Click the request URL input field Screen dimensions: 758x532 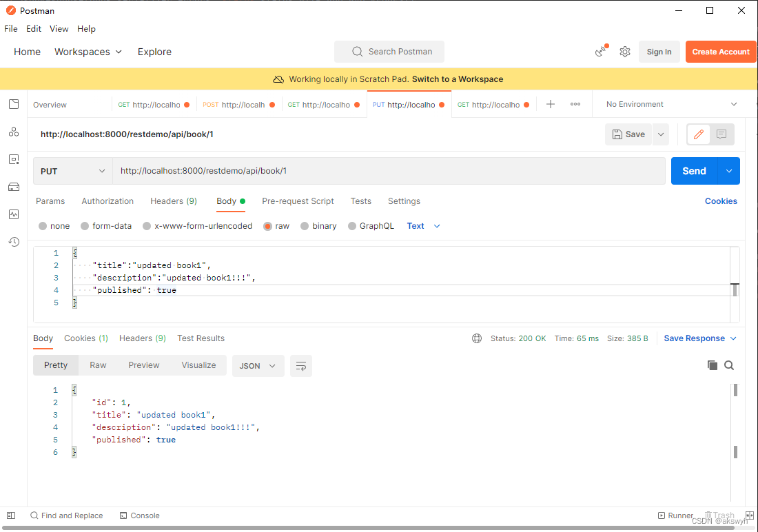tap(389, 171)
